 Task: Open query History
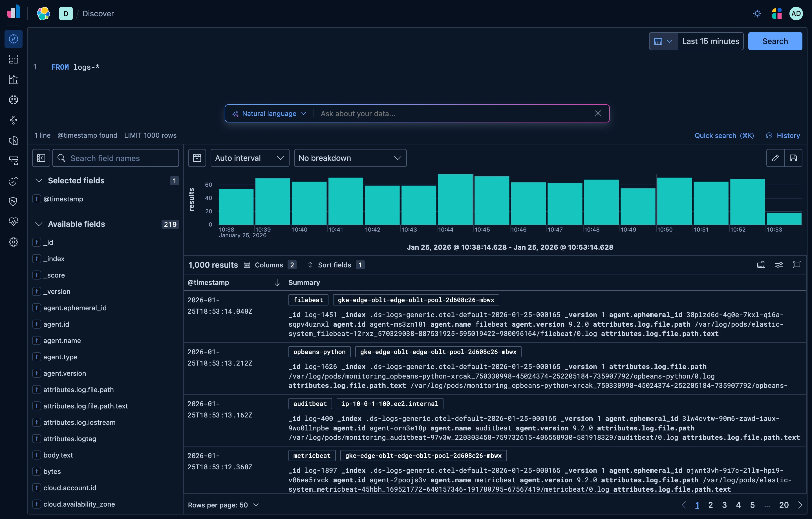(783, 135)
